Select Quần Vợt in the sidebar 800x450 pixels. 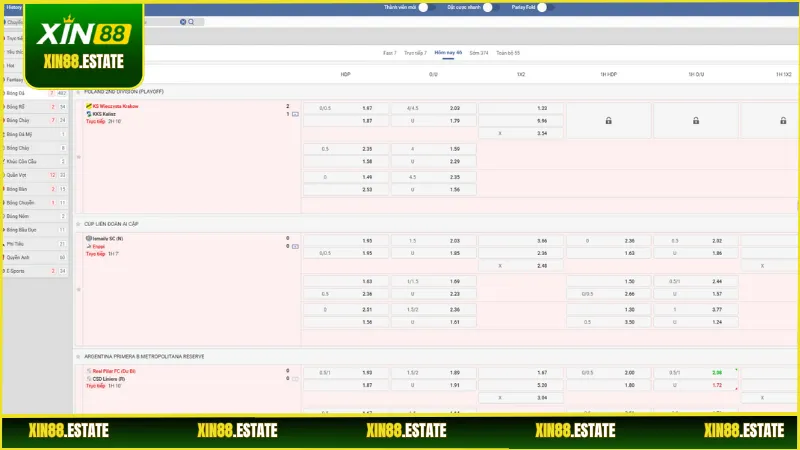35,175
